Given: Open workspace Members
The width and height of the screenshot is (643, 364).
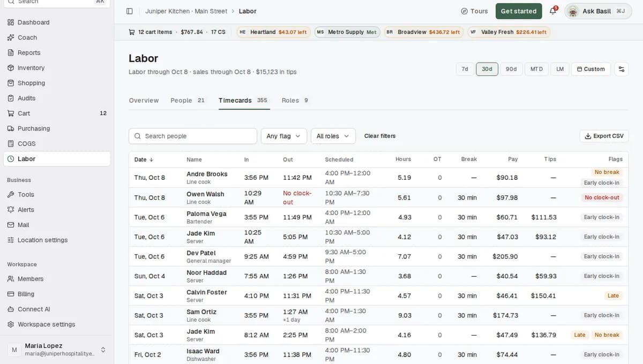Looking at the screenshot, I should point(57,279).
